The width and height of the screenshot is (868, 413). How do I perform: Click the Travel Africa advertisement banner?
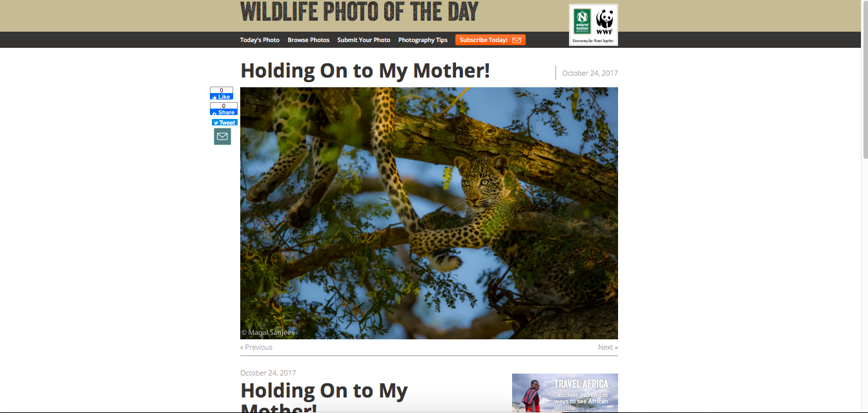pyautogui.click(x=564, y=393)
